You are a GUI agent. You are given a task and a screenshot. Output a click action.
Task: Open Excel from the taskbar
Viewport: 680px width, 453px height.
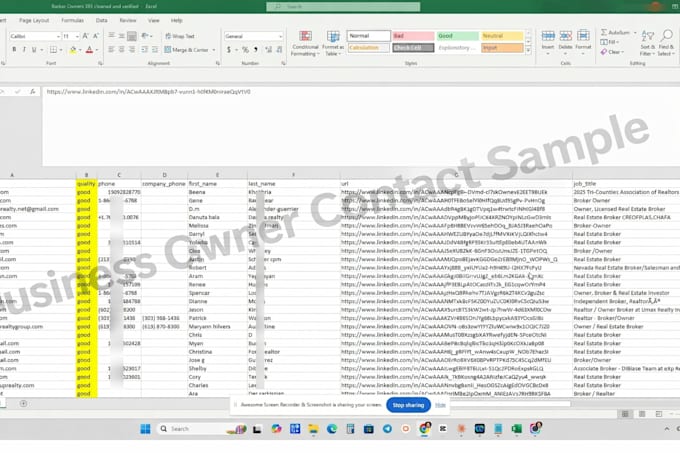pos(517,429)
